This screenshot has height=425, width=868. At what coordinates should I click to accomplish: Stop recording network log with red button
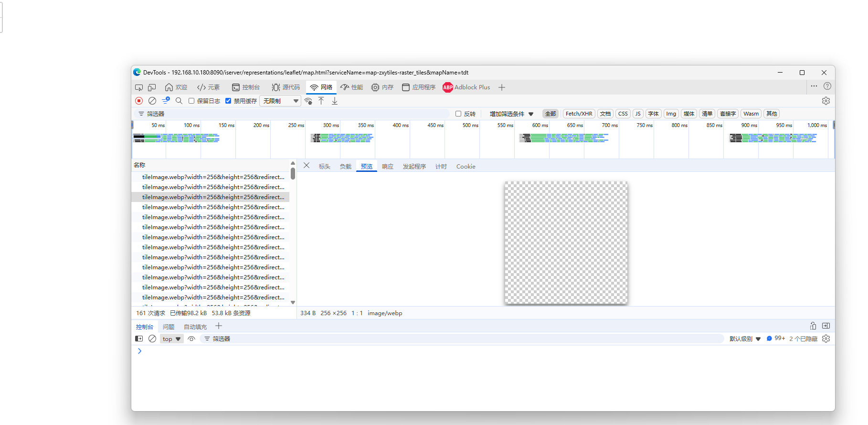139,101
